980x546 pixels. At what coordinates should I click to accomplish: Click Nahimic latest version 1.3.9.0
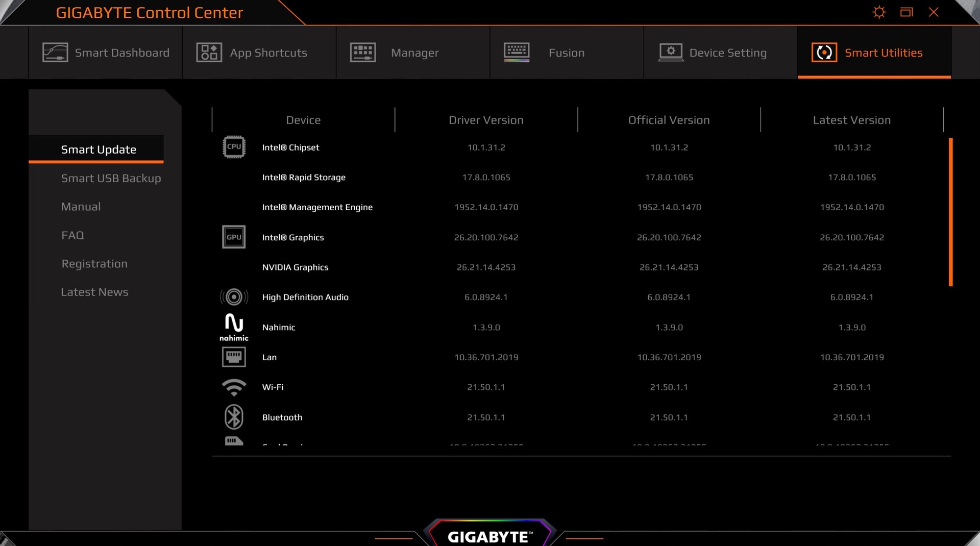852,327
